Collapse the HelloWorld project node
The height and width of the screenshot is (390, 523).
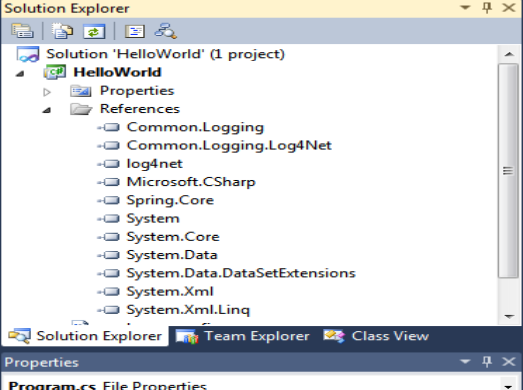coord(20,74)
